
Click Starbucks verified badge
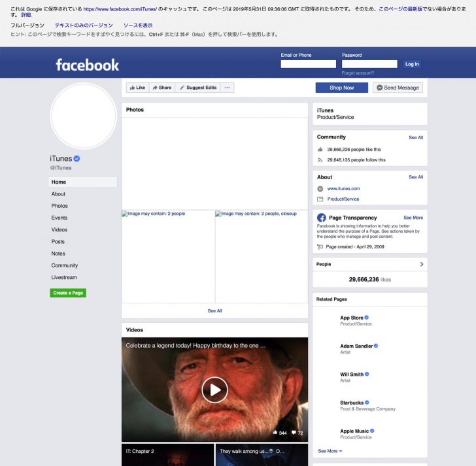pyautogui.click(x=367, y=403)
